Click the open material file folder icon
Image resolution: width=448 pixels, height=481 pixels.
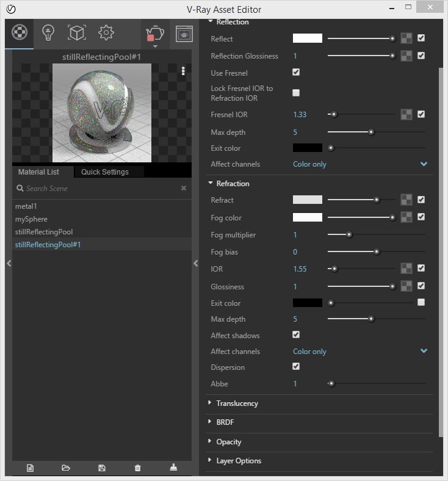click(x=66, y=468)
